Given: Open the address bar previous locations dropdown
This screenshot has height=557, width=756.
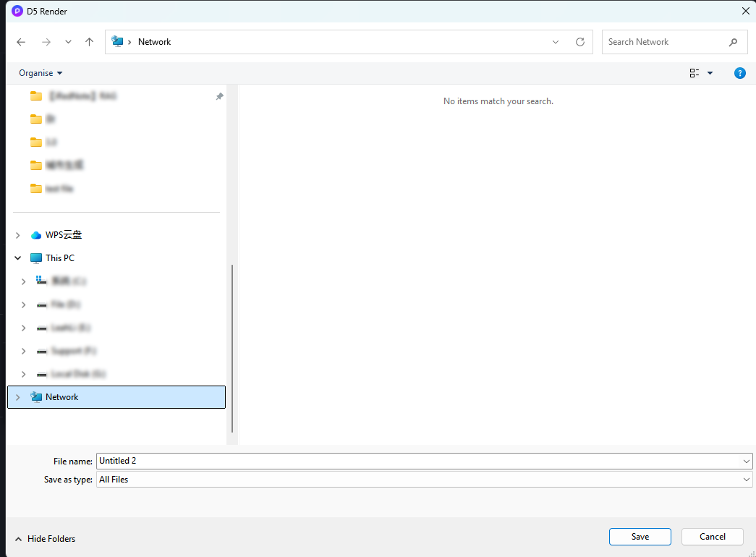Looking at the screenshot, I should [x=556, y=42].
